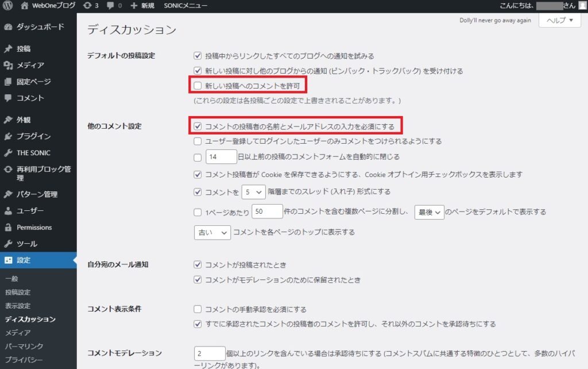Open SONICメニュー in admin bar
Viewport: 588px width, 369px height.
(185, 5)
